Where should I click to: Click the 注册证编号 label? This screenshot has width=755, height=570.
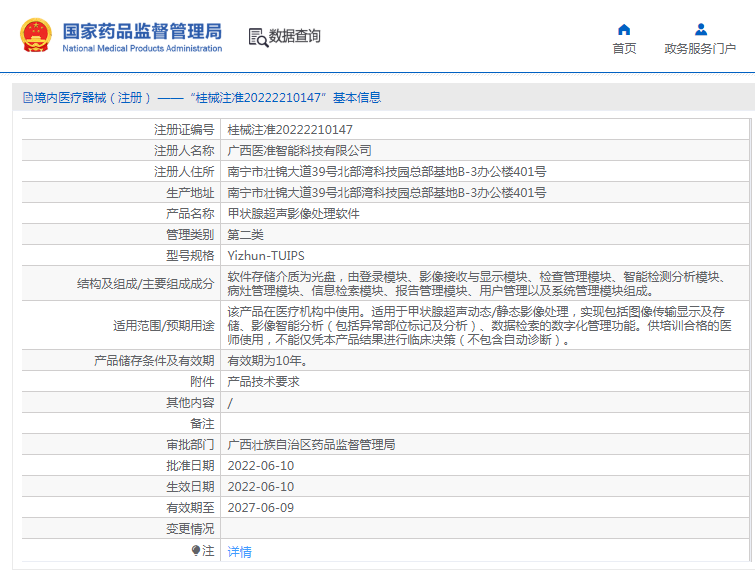184,130
